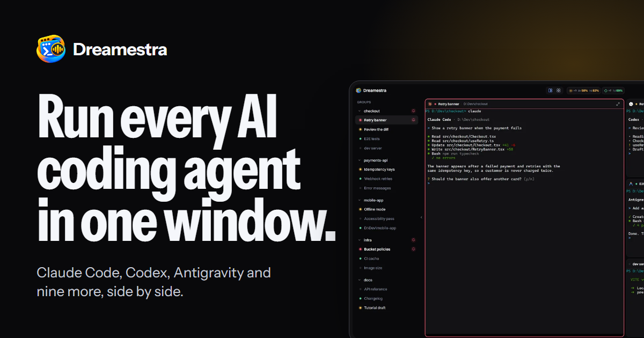Click the dev server pane title on the right

(x=638, y=264)
